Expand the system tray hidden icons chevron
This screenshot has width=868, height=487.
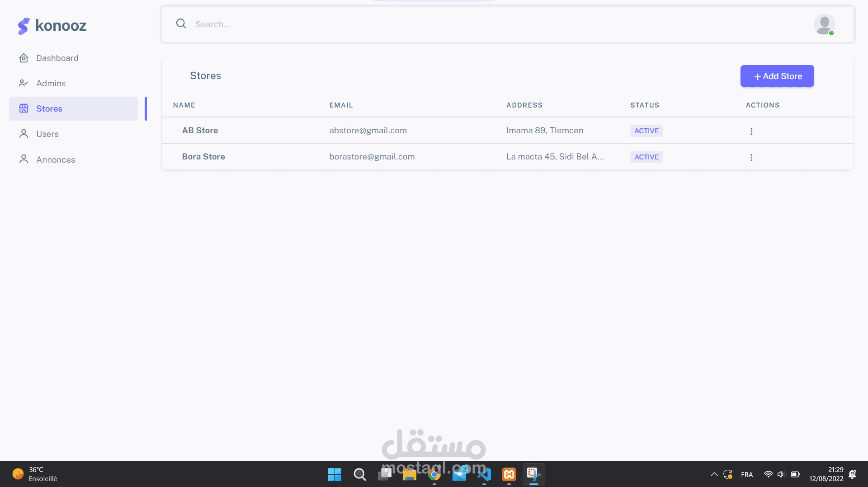coord(714,474)
